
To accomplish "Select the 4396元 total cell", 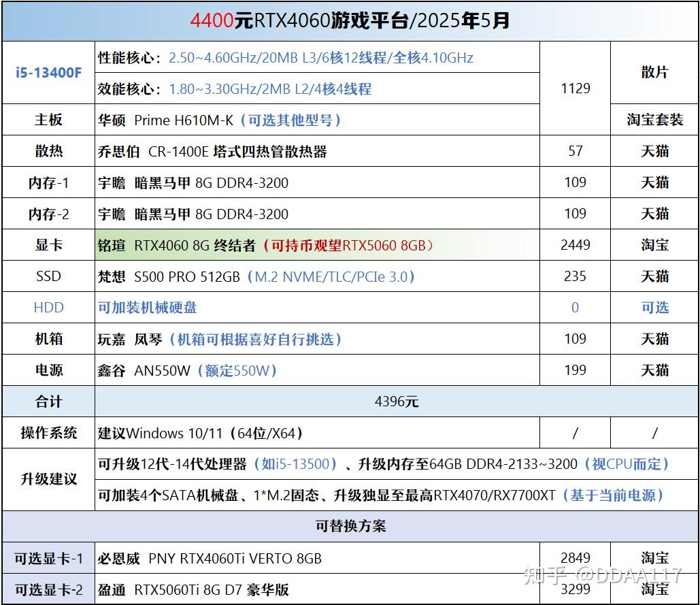I will (397, 402).
